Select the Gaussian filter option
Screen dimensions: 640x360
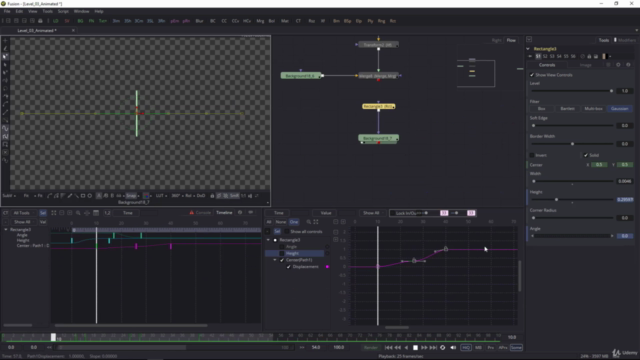(620, 109)
